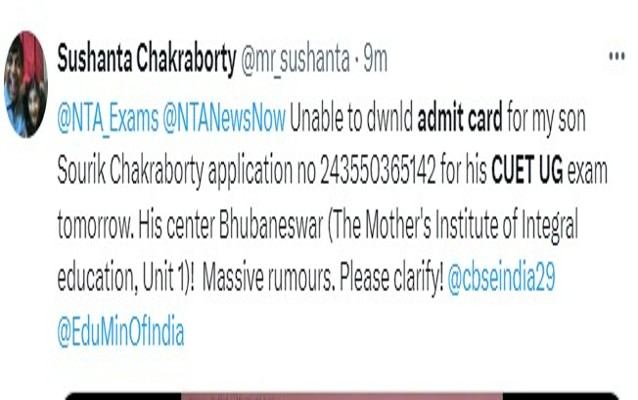Click the name 'Sourik Chakraborty' in tweet
638x400 pixels.
(x=130, y=171)
